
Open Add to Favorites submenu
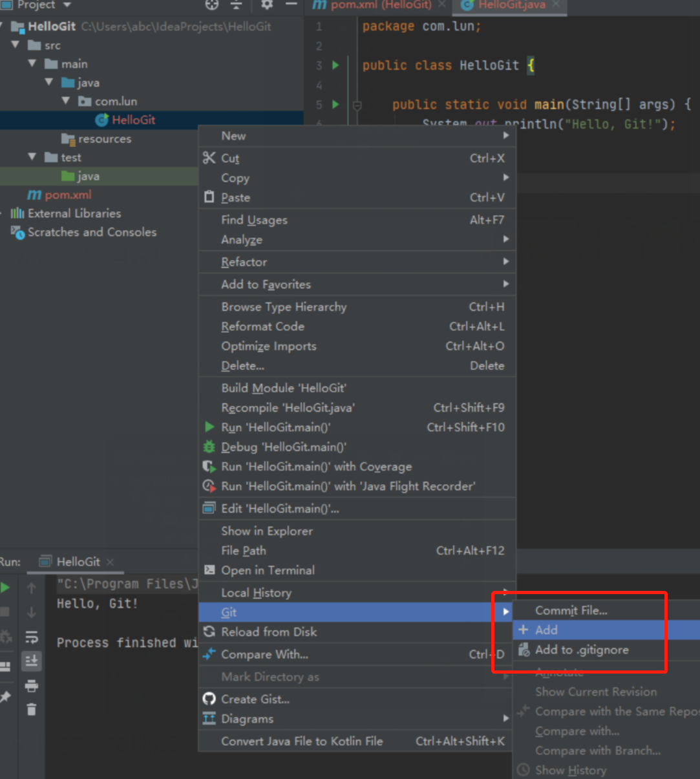click(x=357, y=284)
